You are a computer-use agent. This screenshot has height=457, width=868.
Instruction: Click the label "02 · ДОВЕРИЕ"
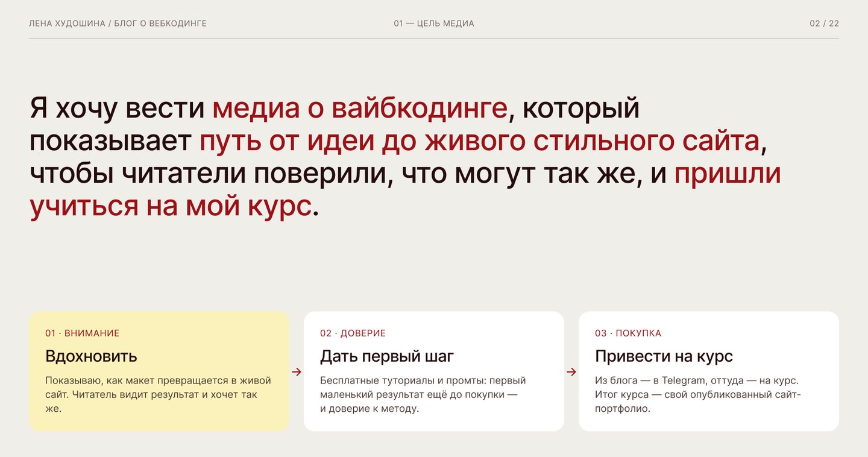pos(353,333)
